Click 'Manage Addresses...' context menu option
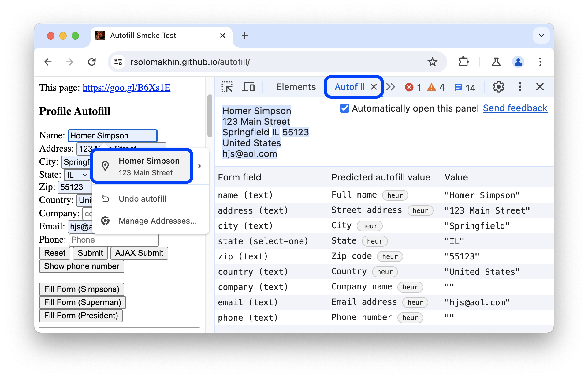This screenshot has width=588, height=378. [157, 220]
